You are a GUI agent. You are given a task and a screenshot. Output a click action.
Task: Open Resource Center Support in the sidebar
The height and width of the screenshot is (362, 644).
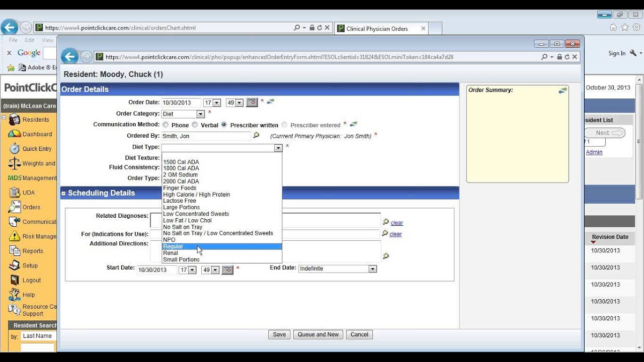[x=39, y=310]
